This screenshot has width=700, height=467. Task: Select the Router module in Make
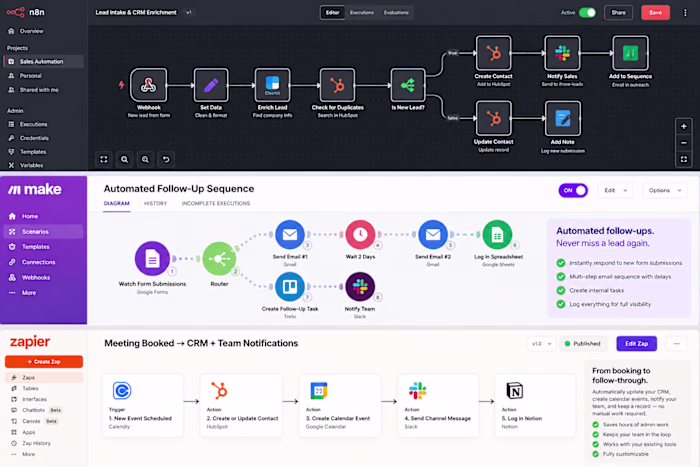point(219,259)
